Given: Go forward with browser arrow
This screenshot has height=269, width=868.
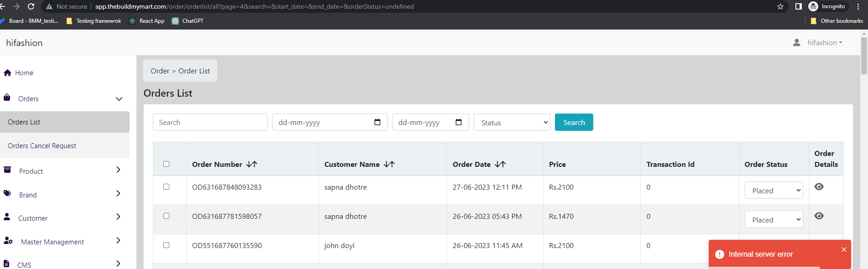Looking at the screenshot, I should click(x=16, y=6).
